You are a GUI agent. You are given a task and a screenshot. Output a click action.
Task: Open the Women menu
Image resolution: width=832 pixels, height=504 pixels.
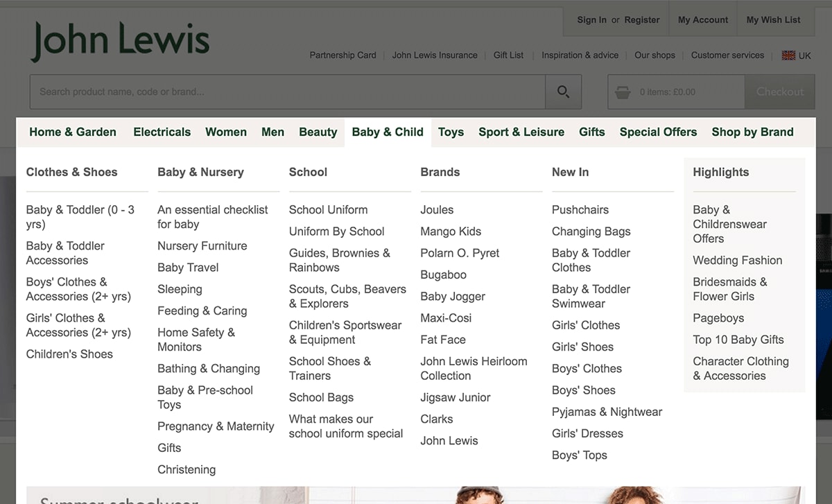pyautogui.click(x=226, y=132)
